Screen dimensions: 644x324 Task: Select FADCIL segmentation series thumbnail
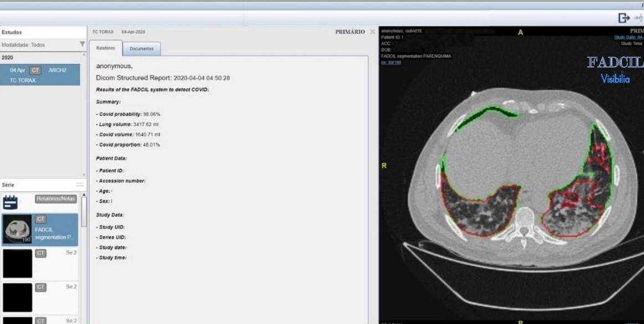pyautogui.click(x=17, y=230)
